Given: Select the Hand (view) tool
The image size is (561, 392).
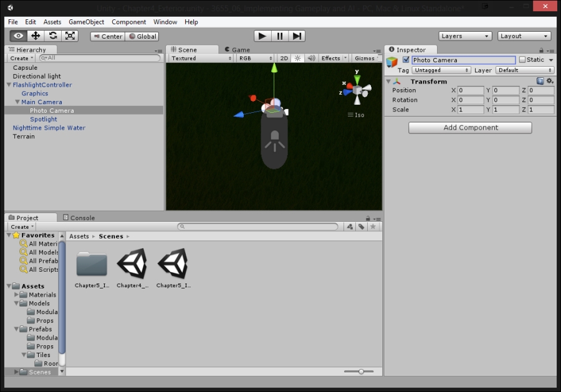Looking at the screenshot, I should 18,36.
